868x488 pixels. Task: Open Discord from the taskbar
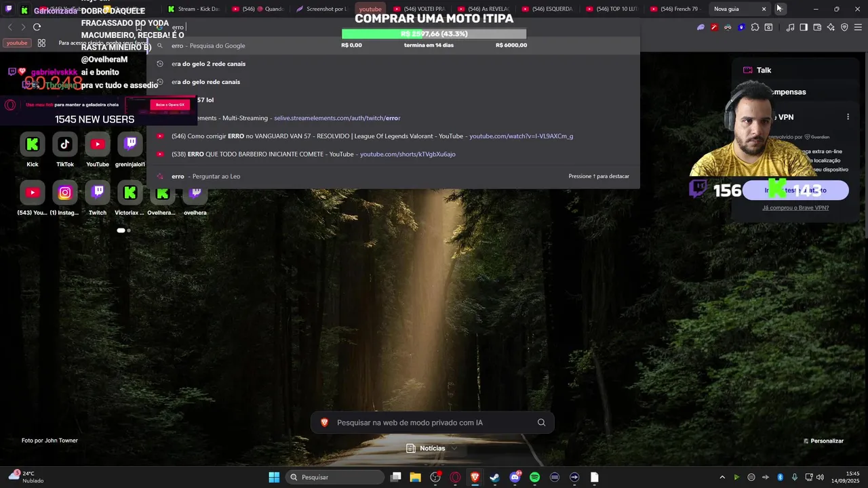tap(515, 477)
